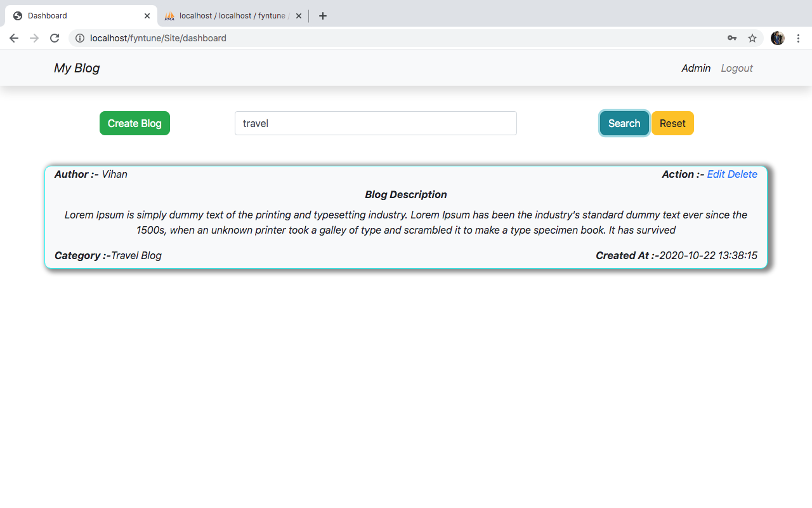Reload the Dashboard page
This screenshot has height=508, width=812.
(55, 38)
